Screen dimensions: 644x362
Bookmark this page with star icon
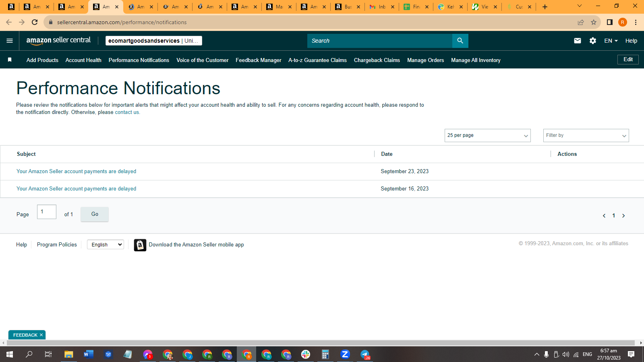[x=593, y=22]
